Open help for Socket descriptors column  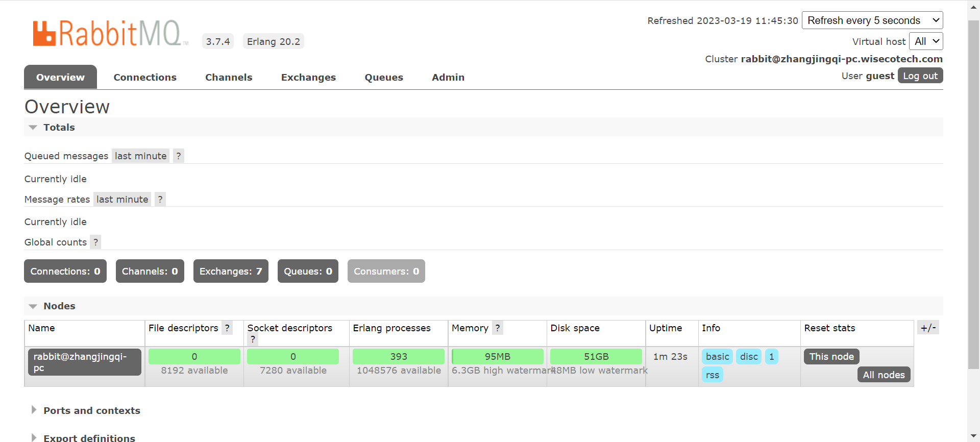(x=253, y=339)
